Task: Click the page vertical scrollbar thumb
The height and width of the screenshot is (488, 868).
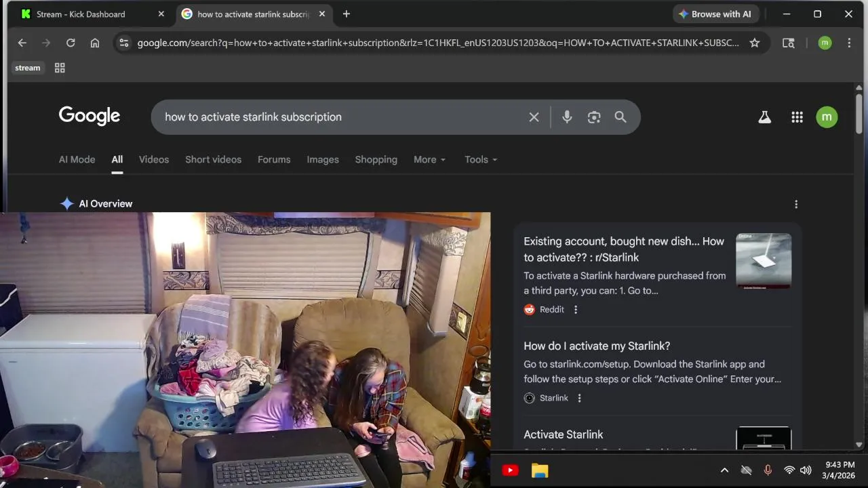Action: tap(859, 113)
